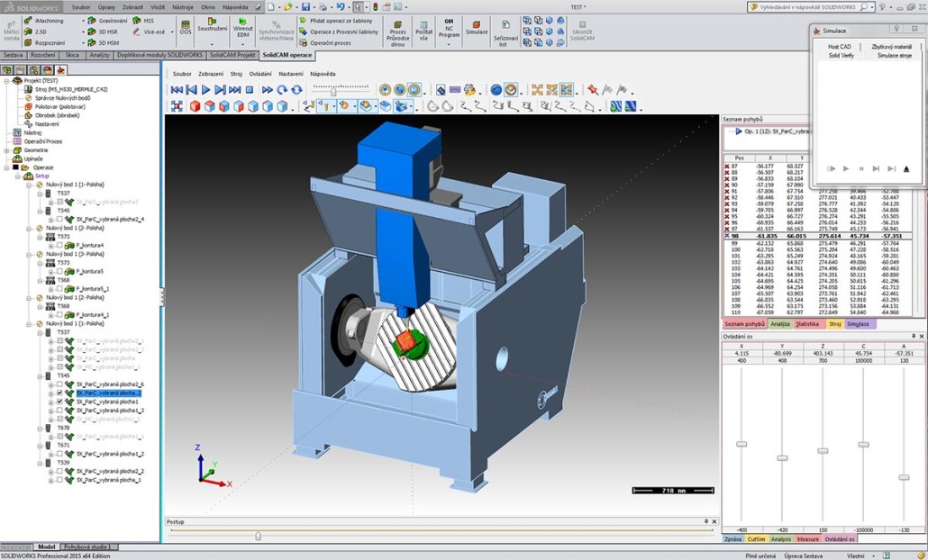The height and width of the screenshot is (560, 928).
Task: Open the Zobrazení menu in simulation window
Action: (x=211, y=74)
